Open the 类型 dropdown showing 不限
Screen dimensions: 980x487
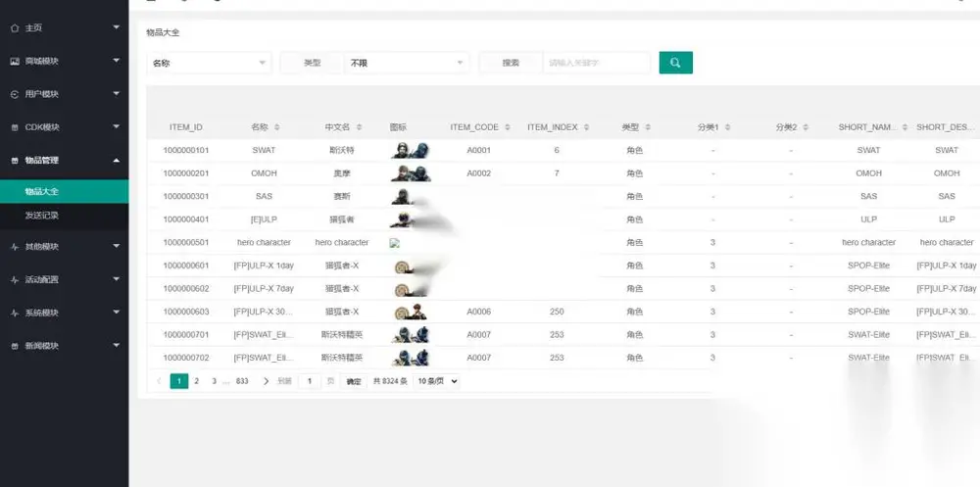click(x=407, y=63)
